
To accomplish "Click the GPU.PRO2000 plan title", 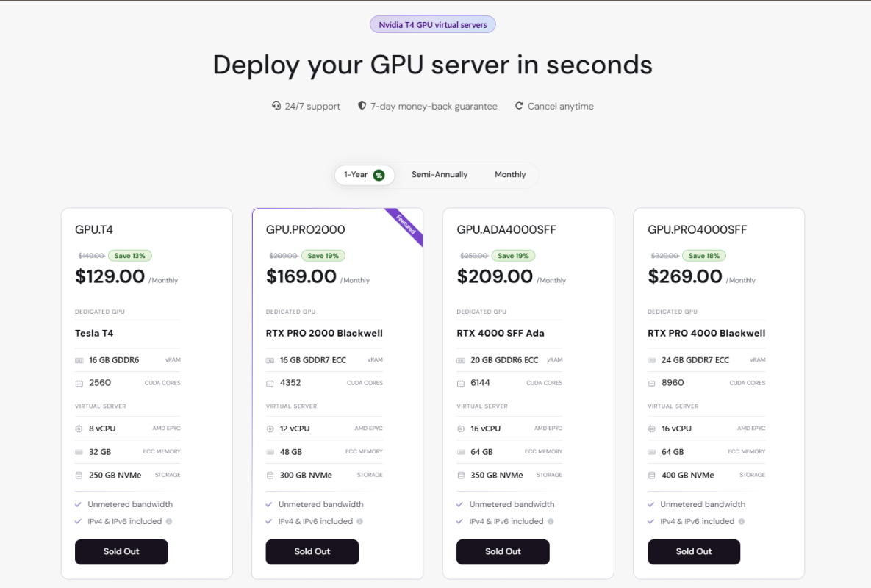I will tap(306, 229).
